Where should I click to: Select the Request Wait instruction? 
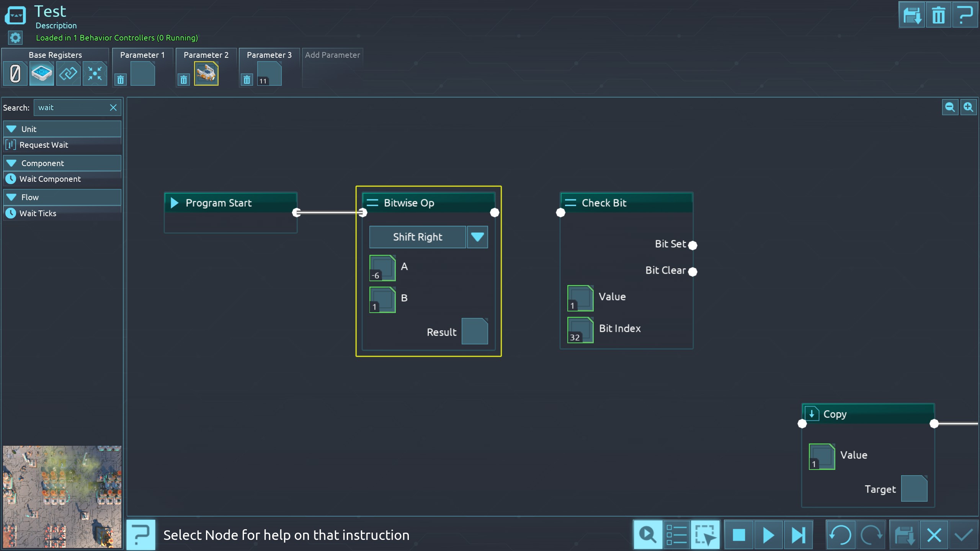pos(44,145)
